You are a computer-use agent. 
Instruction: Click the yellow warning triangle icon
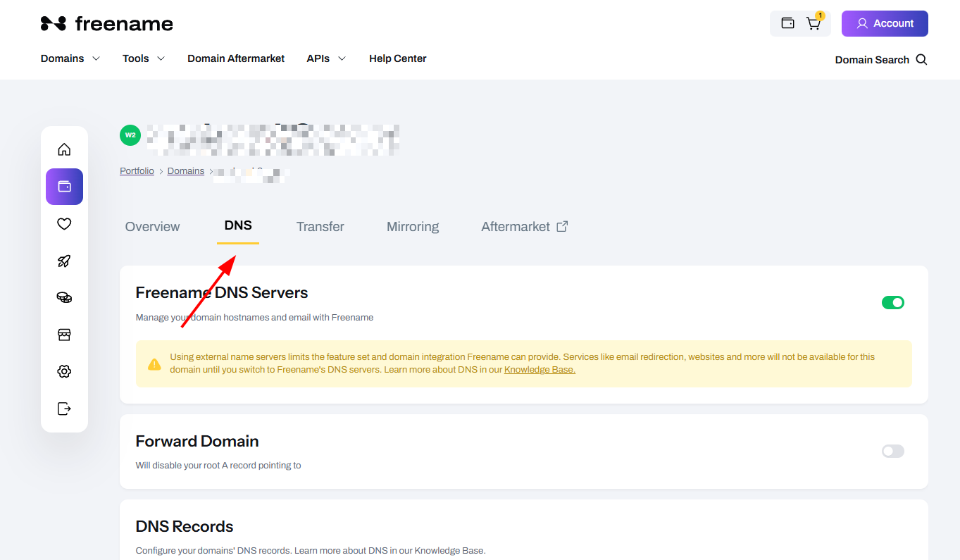154,364
